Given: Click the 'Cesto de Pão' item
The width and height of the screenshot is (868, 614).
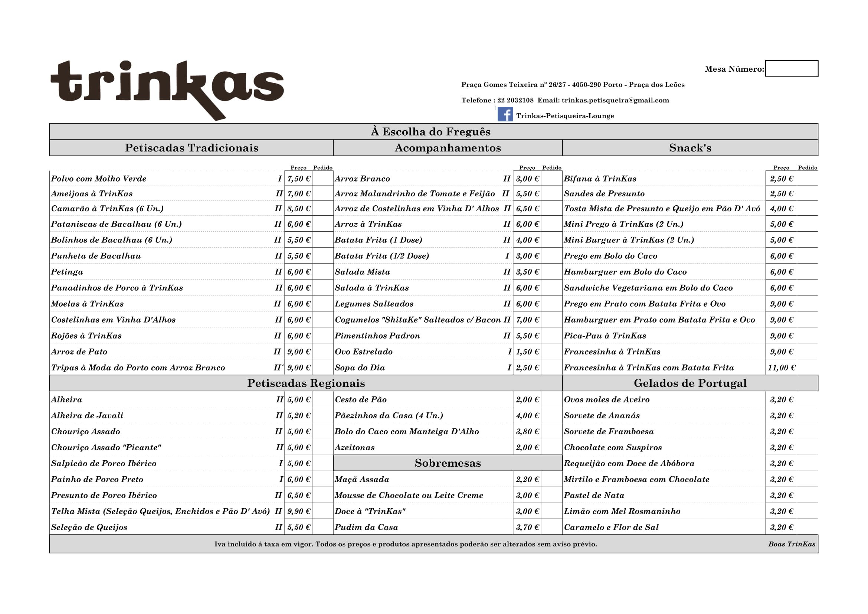Looking at the screenshot, I should (x=361, y=400).
